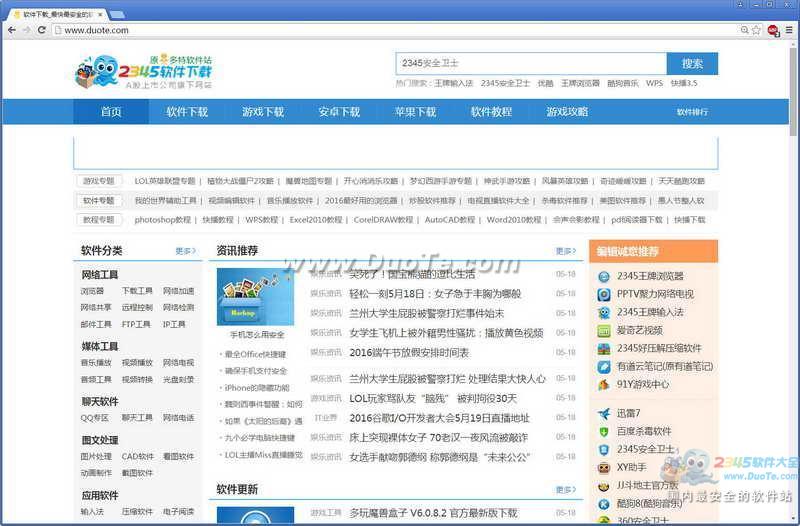The image size is (800, 526).
Task: Open the 游戏下载 navigation tab
Action: coord(262,112)
